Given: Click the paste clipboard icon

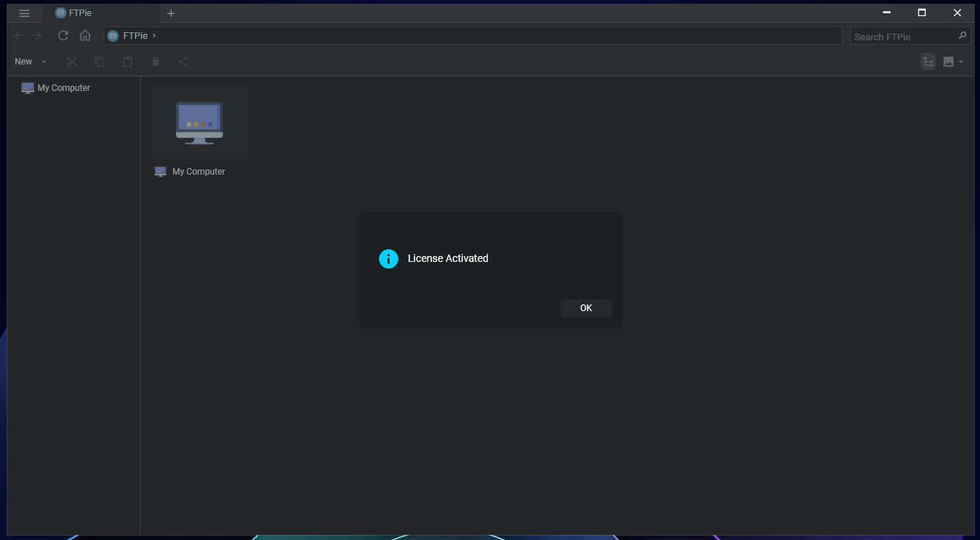Looking at the screenshot, I should tap(128, 62).
